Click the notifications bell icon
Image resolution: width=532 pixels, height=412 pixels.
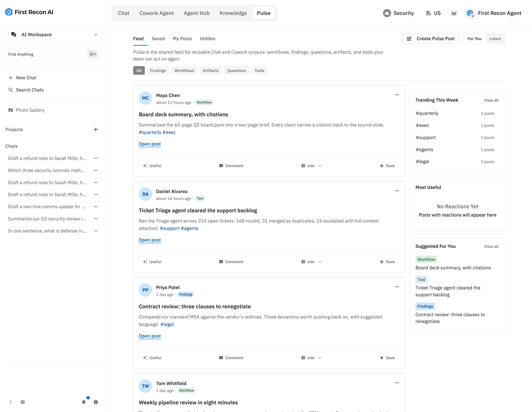(84, 402)
